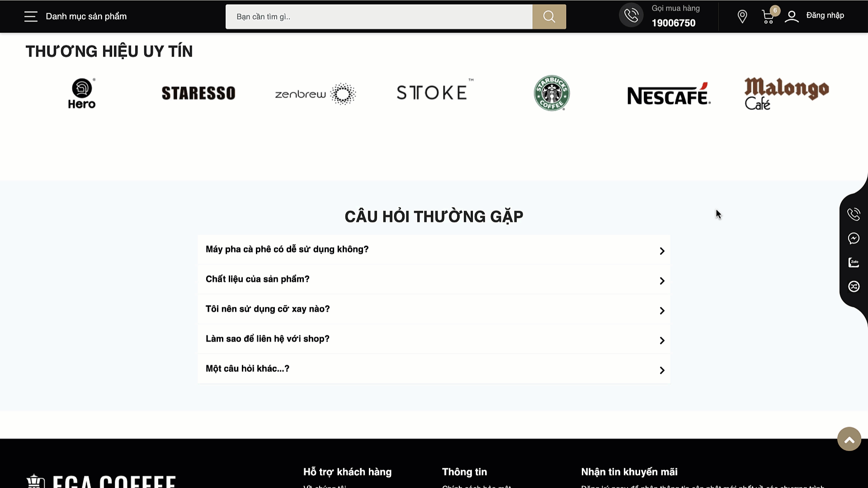Click the cart badge showing 6
The image size is (868, 488).
tap(775, 10)
